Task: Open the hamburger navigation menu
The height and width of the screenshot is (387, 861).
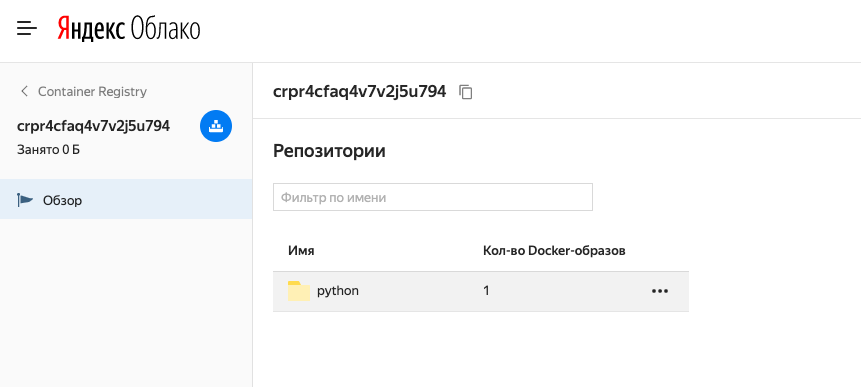Action: pos(27,29)
